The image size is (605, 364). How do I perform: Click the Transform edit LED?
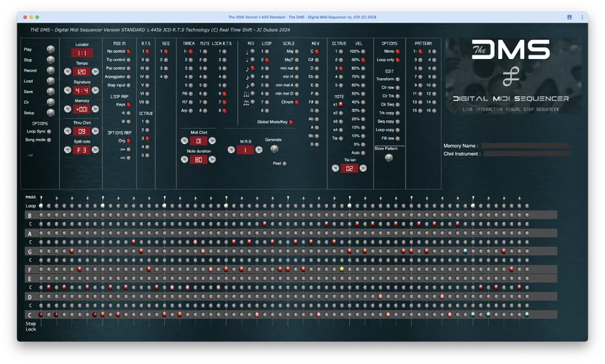tap(398, 79)
